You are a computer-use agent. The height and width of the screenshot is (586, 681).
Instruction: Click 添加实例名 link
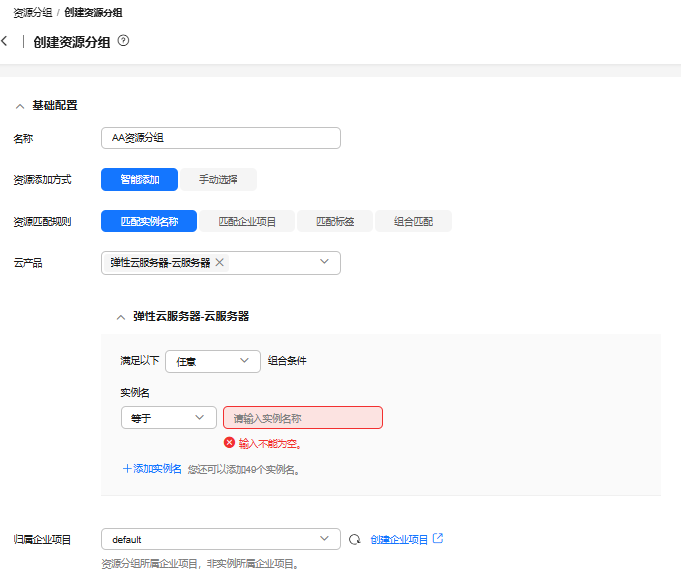tap(152, 469)
